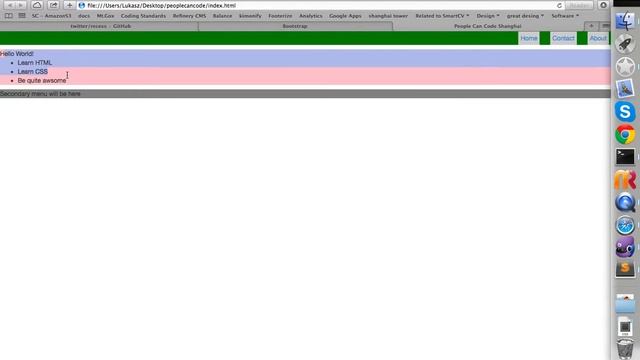Switch to the 'Bootstrap' tab
This screenshot has width=640, height=360.
pos(295,26)
